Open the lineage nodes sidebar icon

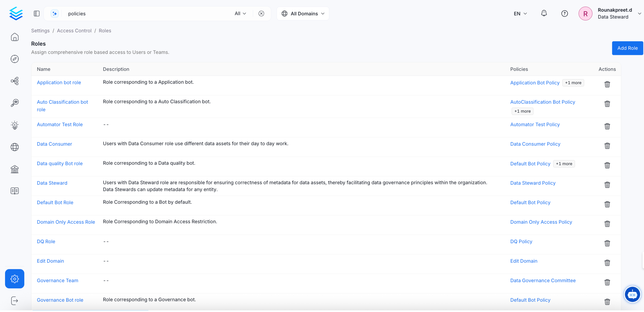[14, 81]
